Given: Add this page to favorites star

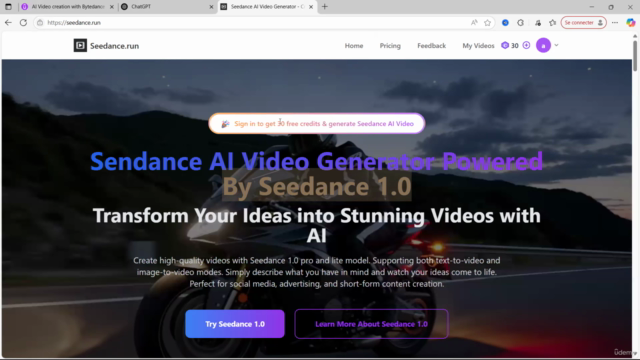Looking at the screenshot, I should coord(487,22).
